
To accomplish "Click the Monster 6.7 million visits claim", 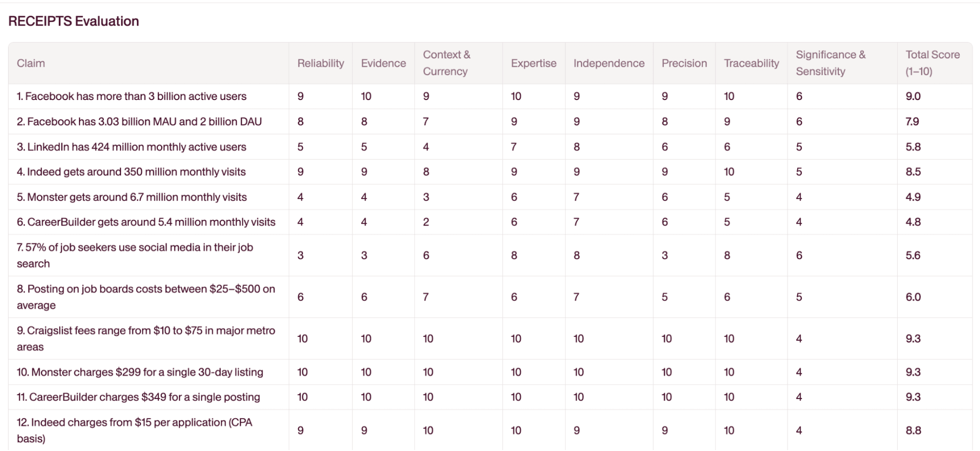I will click(x=131, y=197).
